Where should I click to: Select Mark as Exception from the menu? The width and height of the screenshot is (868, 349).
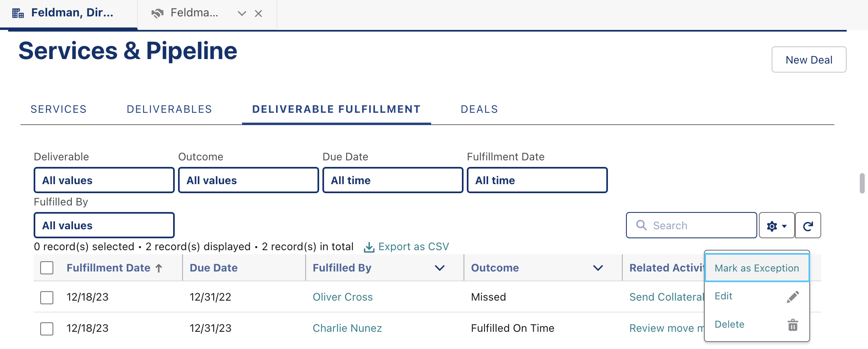[757, 268]
